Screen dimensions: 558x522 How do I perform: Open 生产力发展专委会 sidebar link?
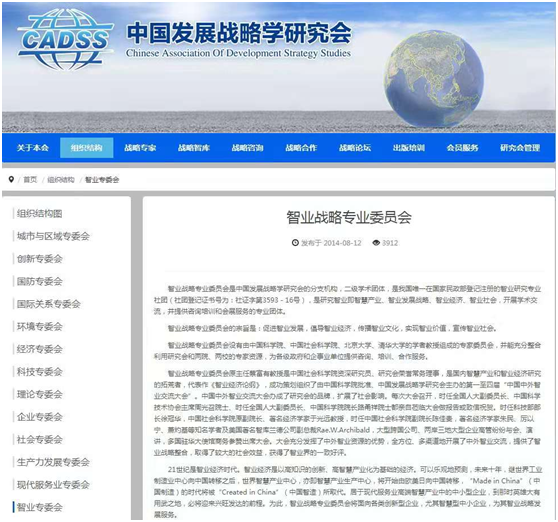[53, 462]
